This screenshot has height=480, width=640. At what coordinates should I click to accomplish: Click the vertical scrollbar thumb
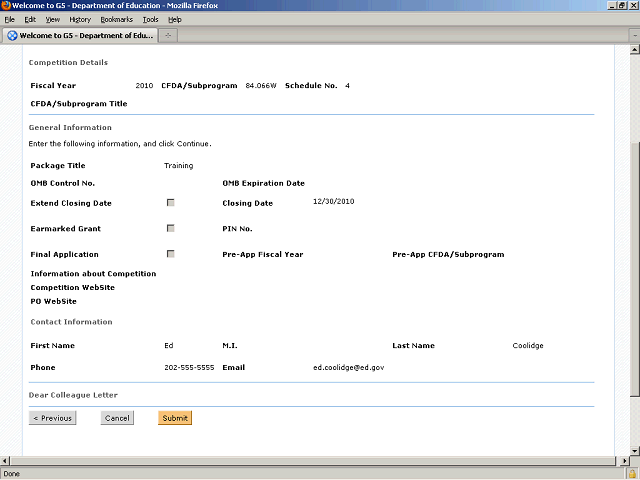[x=635, y=269]
